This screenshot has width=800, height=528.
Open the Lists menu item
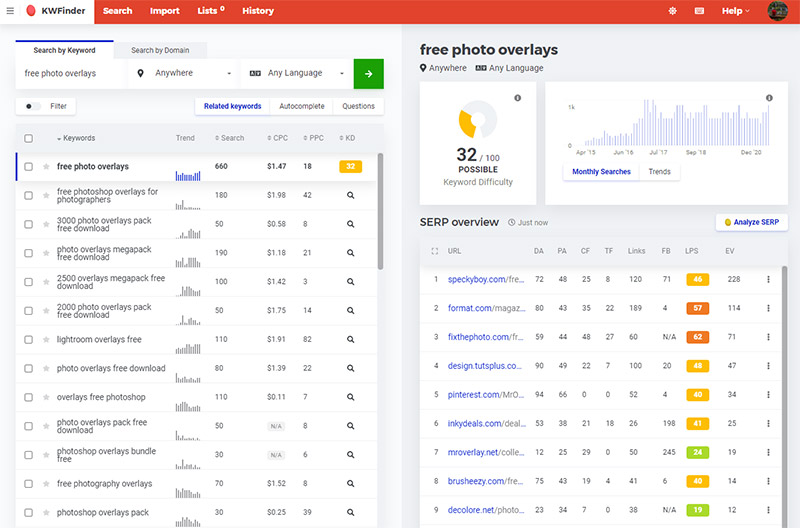(x=211, y=11)
